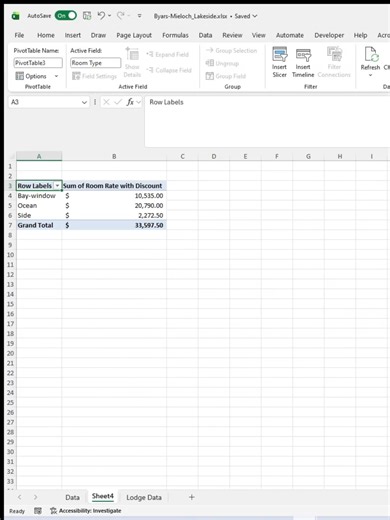
Task: Click the Sheet4 sheet tab
Action: click(x=103, y=496)
